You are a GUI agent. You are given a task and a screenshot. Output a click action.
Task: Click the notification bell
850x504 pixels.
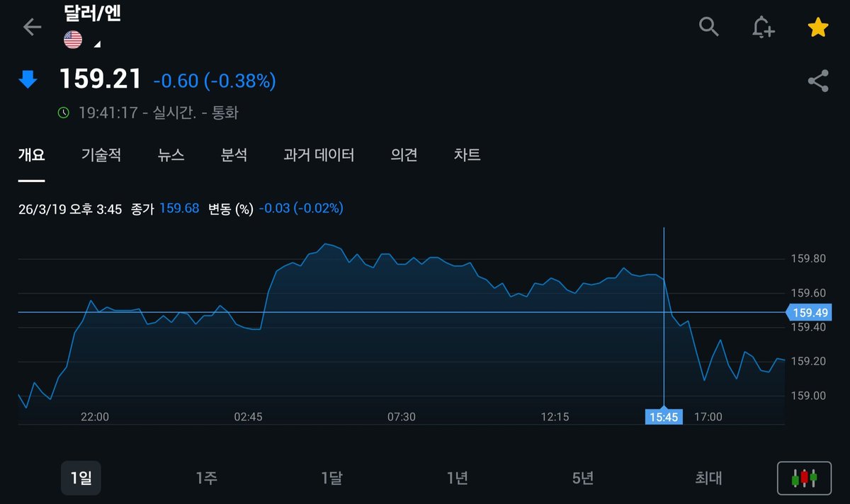(763, 27)
